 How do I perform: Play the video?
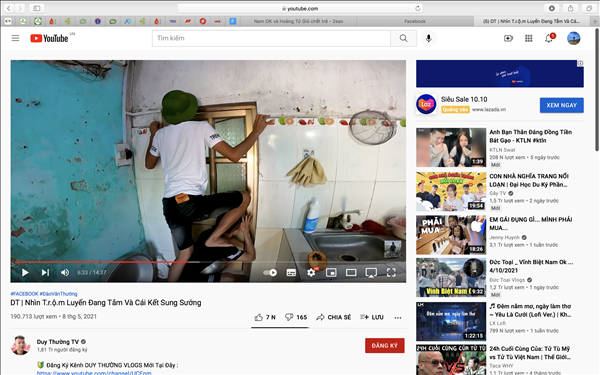(x=25, y=272)
